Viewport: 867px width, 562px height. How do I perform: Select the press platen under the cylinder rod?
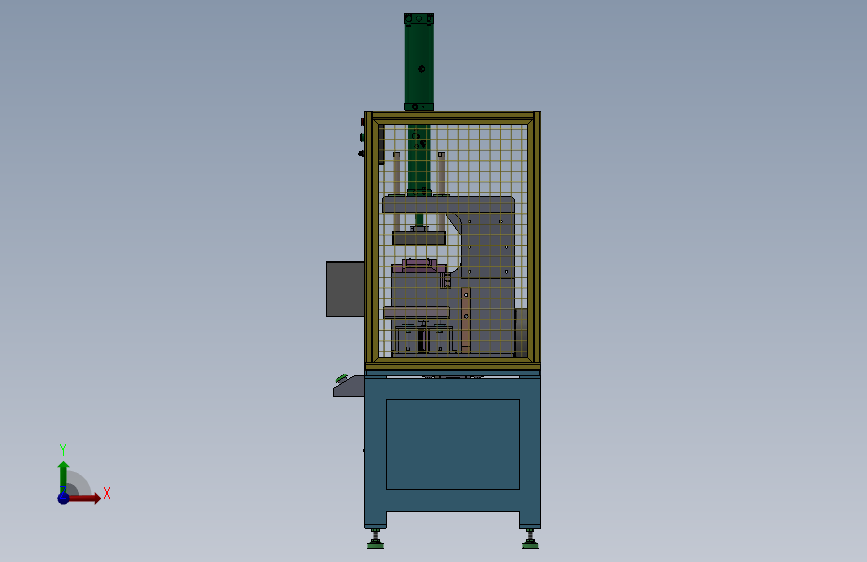(419, 238)
